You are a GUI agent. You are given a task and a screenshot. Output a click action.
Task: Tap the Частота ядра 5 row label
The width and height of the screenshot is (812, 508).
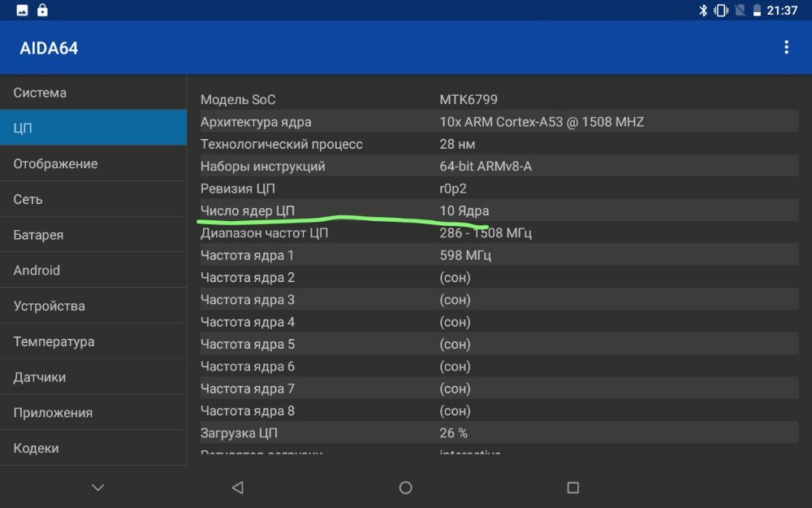(248, 344)
